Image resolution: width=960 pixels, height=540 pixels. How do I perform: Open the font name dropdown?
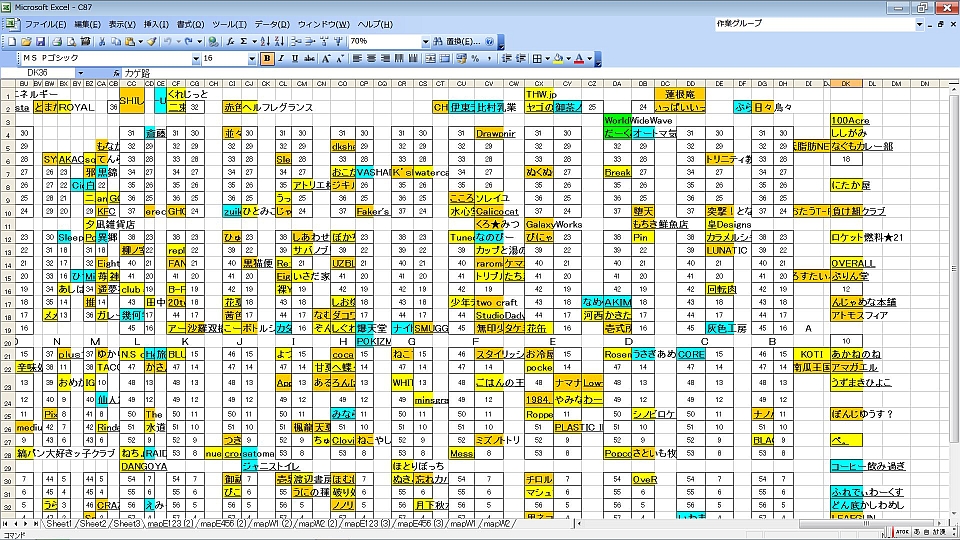(196, 59)
